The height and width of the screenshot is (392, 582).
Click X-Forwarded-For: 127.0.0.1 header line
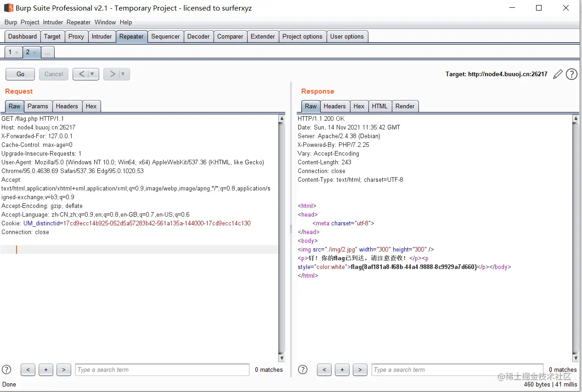37,136
